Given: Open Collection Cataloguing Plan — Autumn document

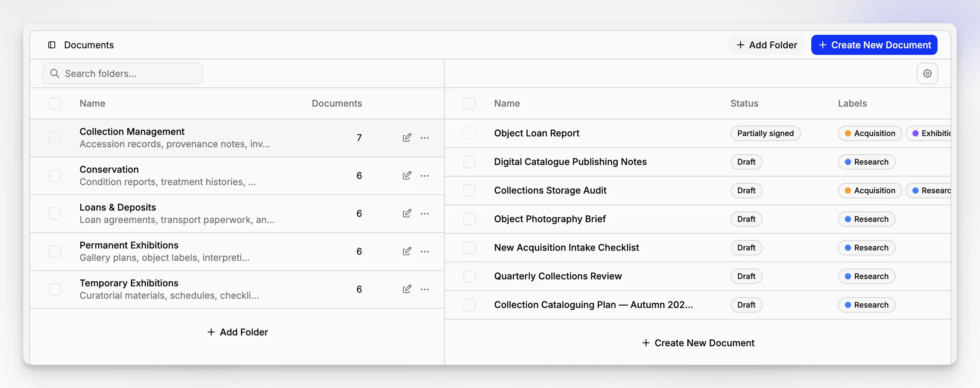Looking at the screenshot, I should tap(593, 305).
